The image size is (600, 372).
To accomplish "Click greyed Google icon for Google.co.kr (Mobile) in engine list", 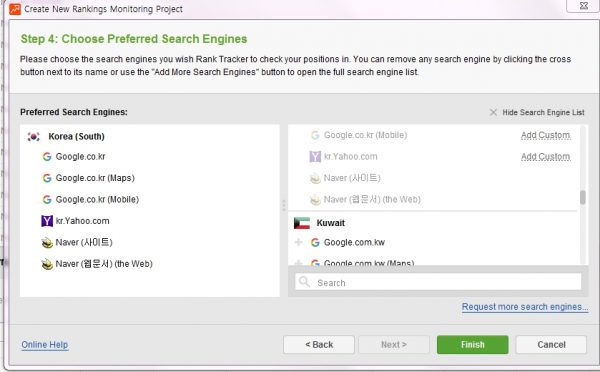I will tap(315, 135).
